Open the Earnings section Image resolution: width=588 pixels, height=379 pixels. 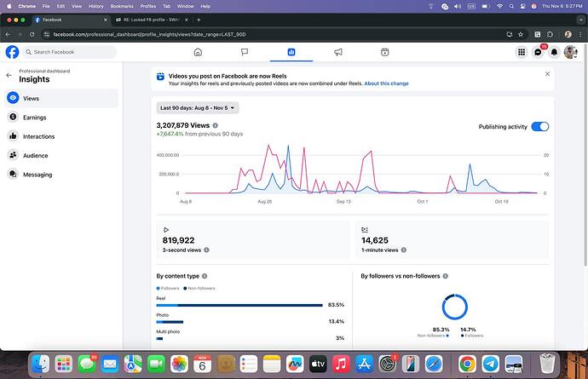(61, 118)
